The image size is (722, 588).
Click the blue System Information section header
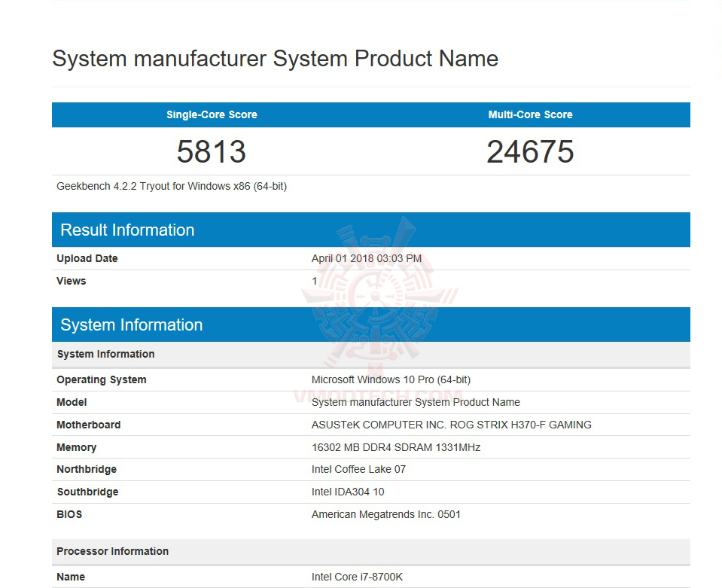coord(371,324)
